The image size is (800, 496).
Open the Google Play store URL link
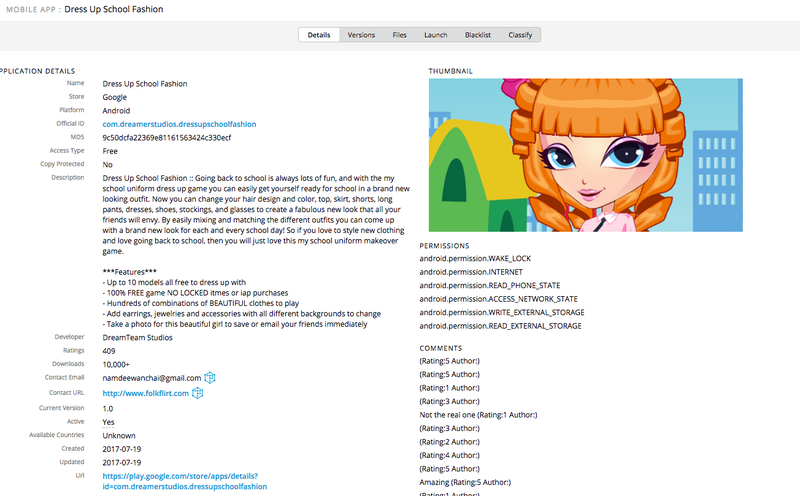tap(185, 481)
